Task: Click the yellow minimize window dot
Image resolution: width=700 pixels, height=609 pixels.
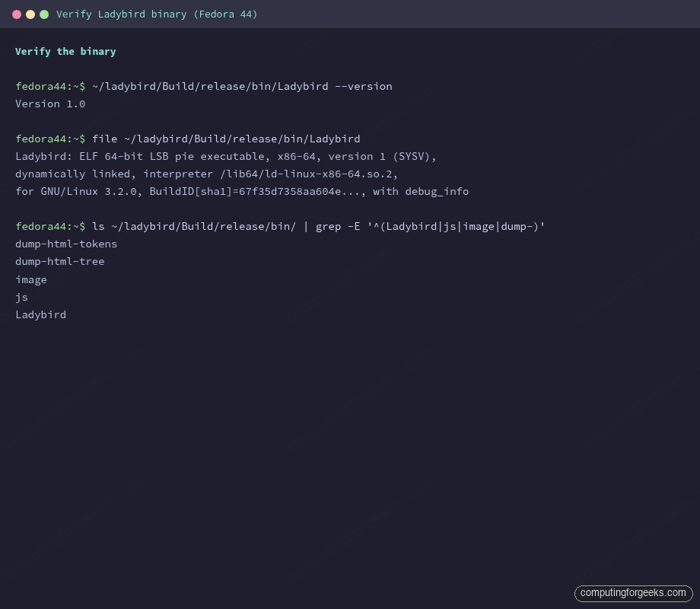Action: pyautogui.click(x=30, y=14)
